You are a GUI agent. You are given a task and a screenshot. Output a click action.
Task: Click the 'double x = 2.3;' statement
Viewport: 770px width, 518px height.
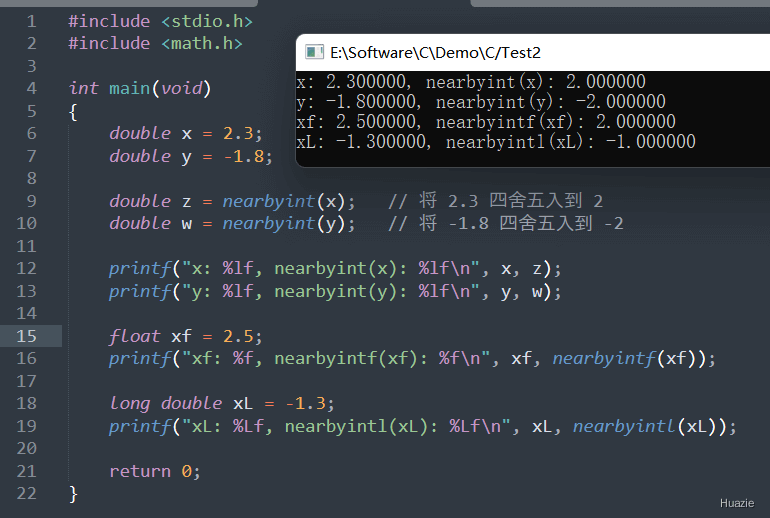pyautogui.click(x=186, y=134)
